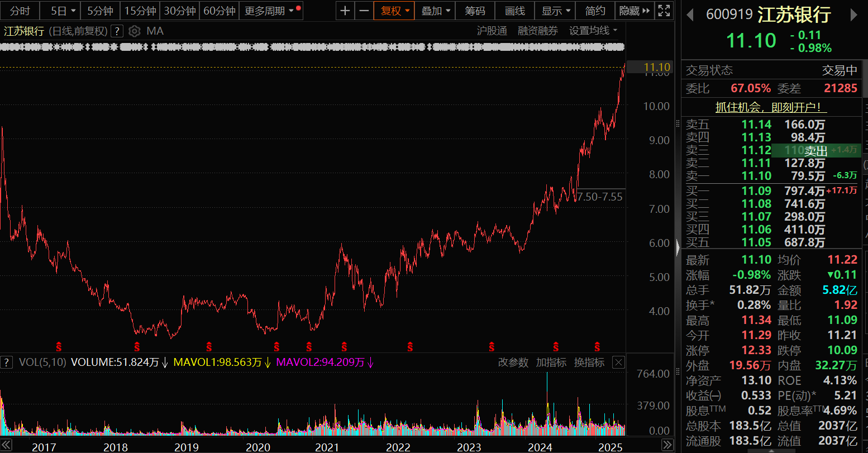Zoom out the chart with minus button

point(364,11)
